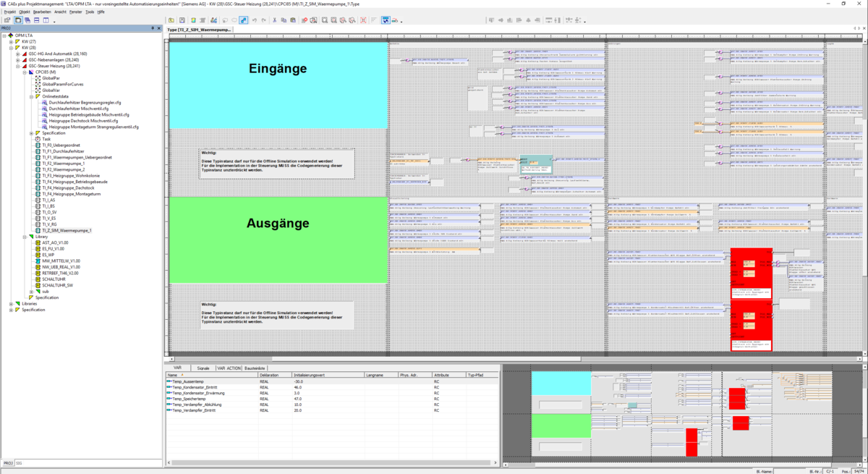
Task: Sort by the Deklaration column header
Action: coord(270,376)
